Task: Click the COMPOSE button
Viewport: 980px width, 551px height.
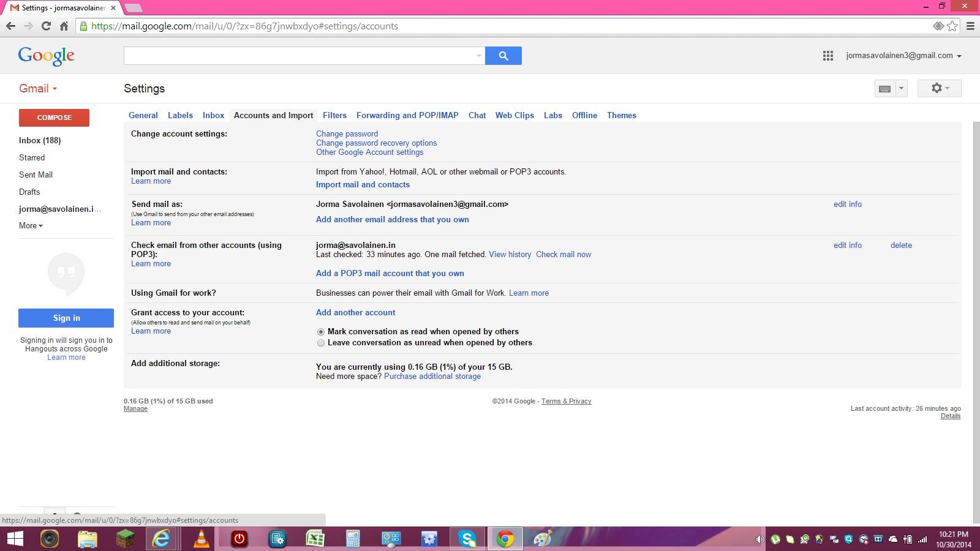Action: (x=54, y=118)
